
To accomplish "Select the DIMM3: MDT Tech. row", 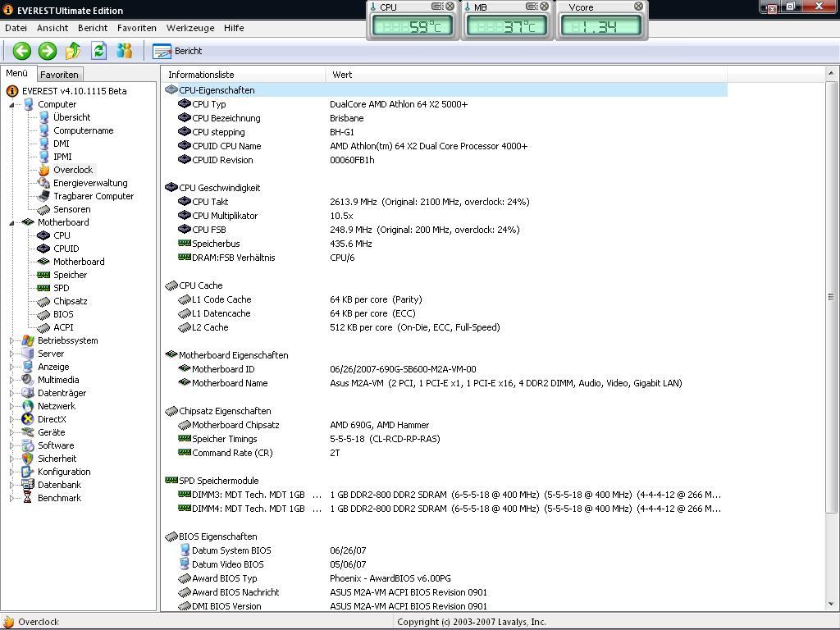I will coord(445,495).
